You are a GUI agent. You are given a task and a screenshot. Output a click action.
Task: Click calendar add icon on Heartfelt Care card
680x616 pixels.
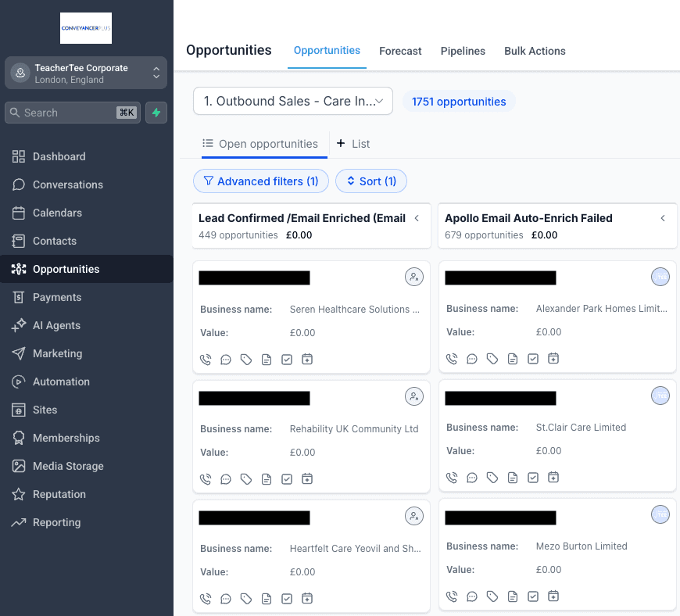[x=307, y=599]
